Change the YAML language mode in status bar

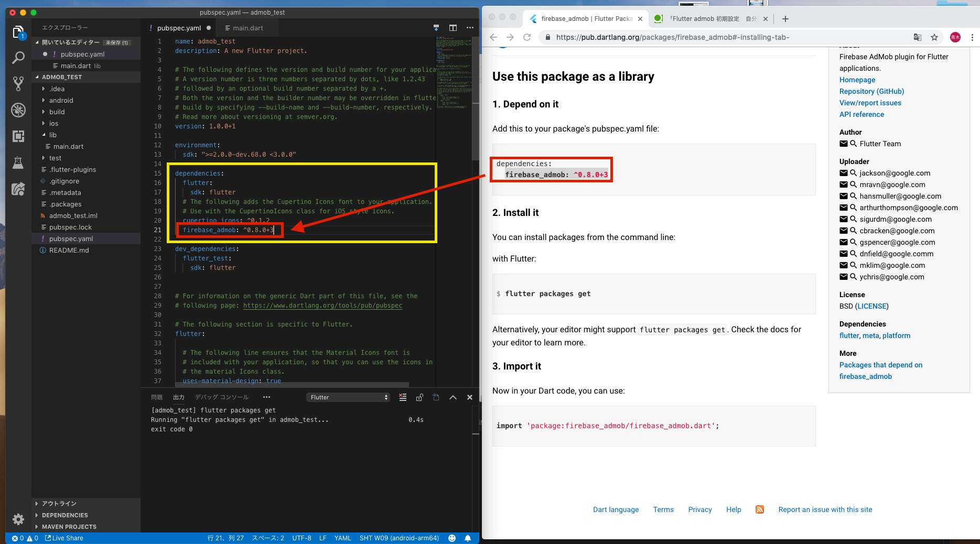(342, 538)
